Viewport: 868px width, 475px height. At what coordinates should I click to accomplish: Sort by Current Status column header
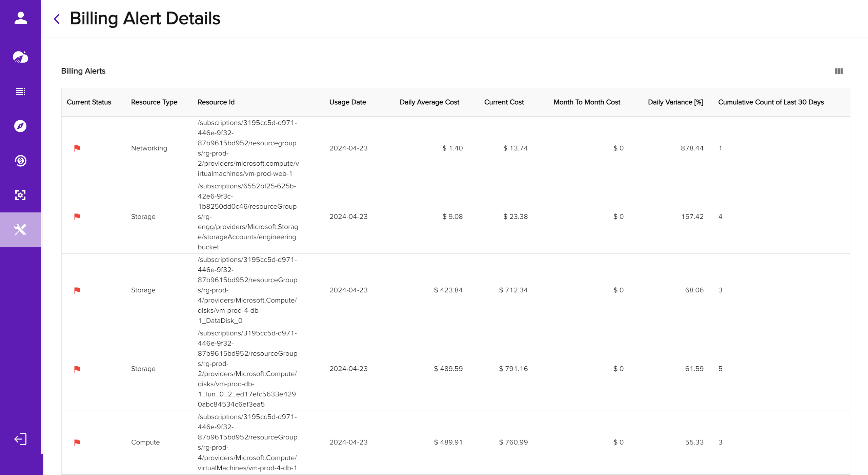click(x=89, y=102)
